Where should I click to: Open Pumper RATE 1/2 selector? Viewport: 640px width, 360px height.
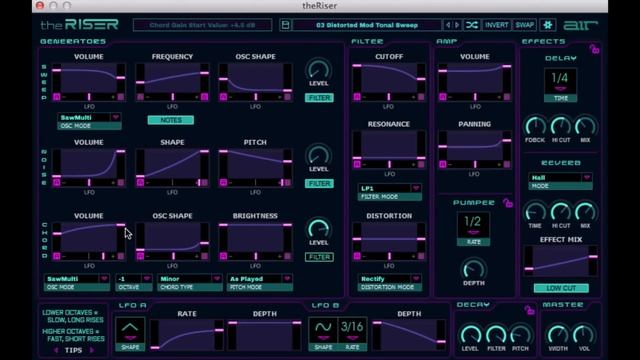point(473,225)
